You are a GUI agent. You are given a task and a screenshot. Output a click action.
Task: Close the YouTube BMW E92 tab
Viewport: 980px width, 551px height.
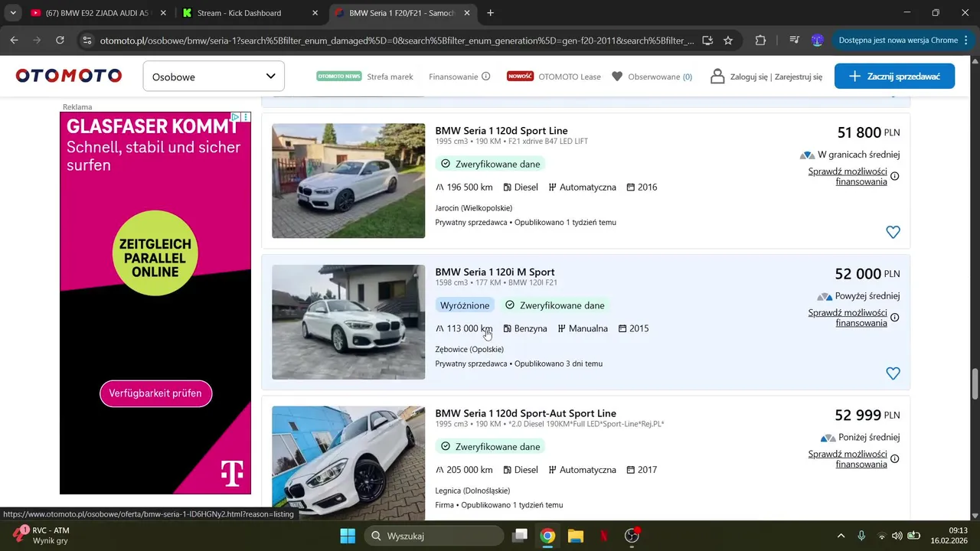[163, 13]
